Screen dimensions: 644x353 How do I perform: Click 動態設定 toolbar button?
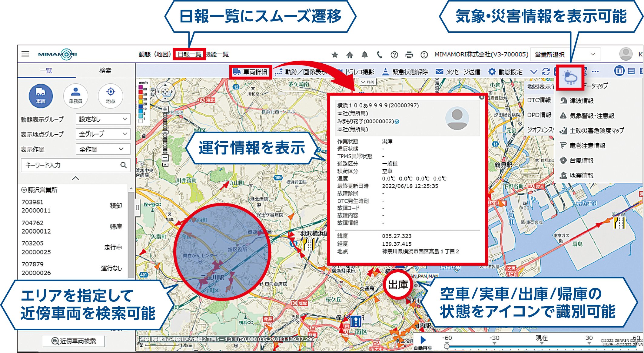pos(506,72)
